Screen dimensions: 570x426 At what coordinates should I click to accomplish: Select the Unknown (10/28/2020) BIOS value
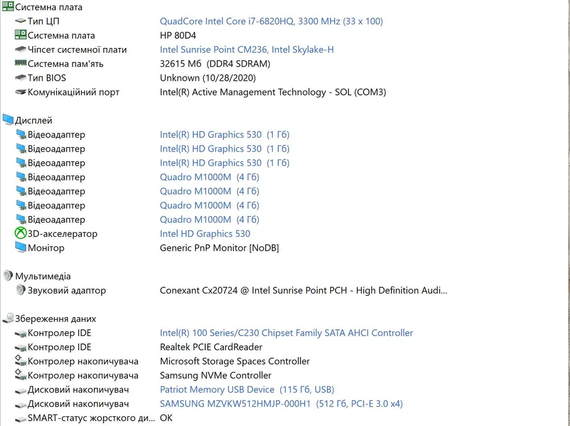208,78
